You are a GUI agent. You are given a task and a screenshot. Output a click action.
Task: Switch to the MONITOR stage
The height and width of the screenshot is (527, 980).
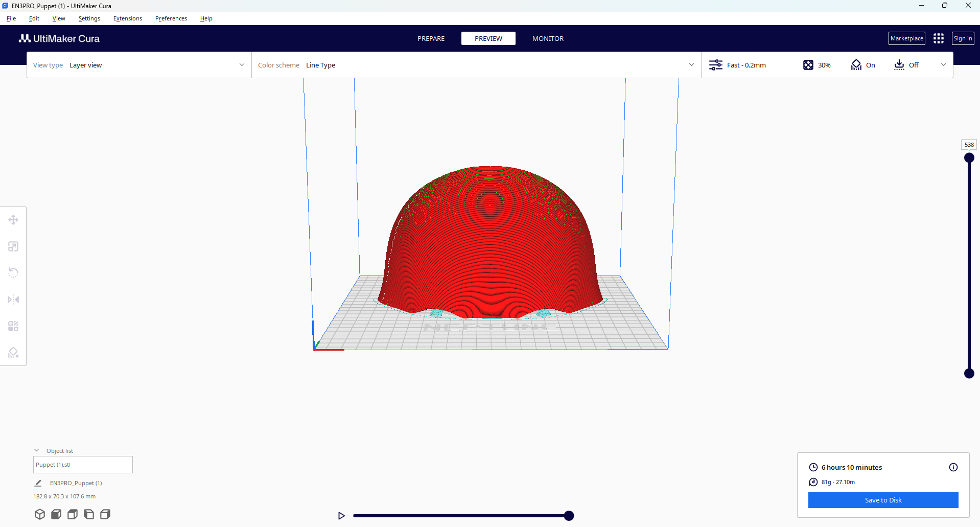[548, 38]
